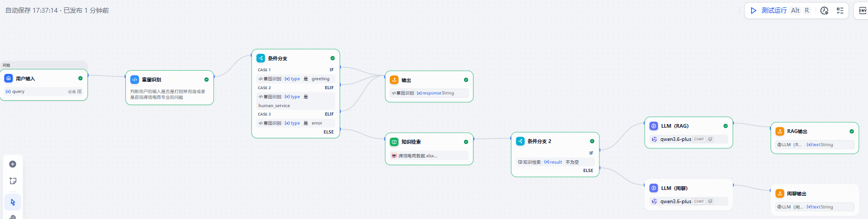Click the home icon of 用户输入 node

(x=8, y=78)
